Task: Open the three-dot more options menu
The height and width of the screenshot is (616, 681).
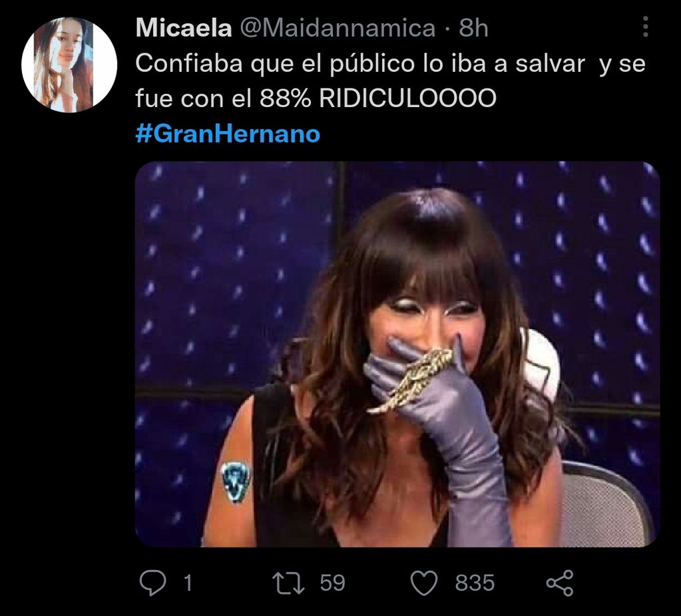Action: [x=646, y=27]
